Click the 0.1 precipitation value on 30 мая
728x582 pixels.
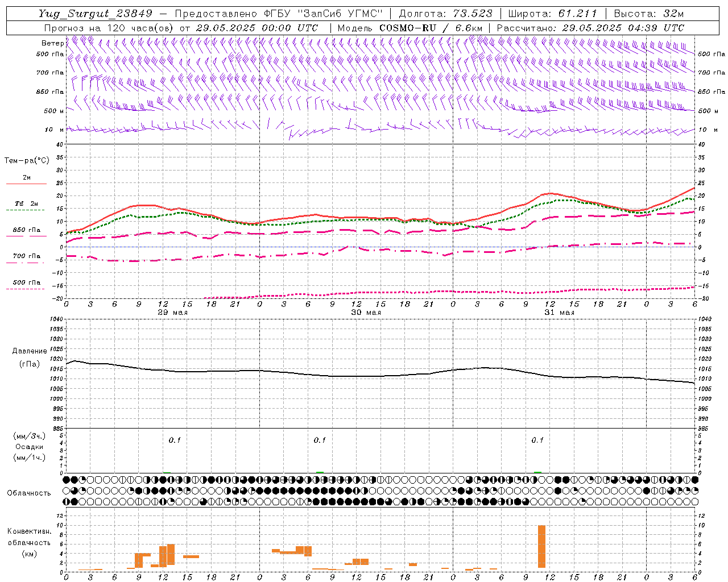tap(320, 440)
